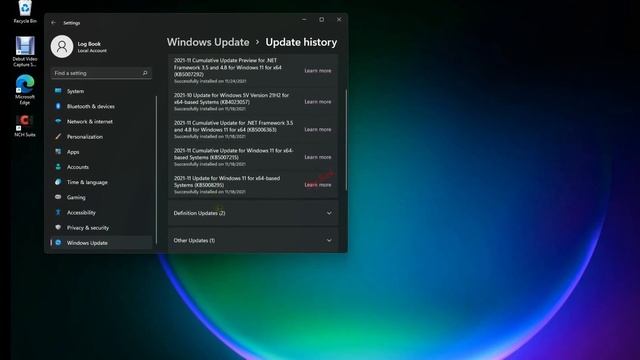The height and width of the screenshot is (360, 640).
Task: Expand the Definition Updates (2) section
Action: (x=253, y=213)
